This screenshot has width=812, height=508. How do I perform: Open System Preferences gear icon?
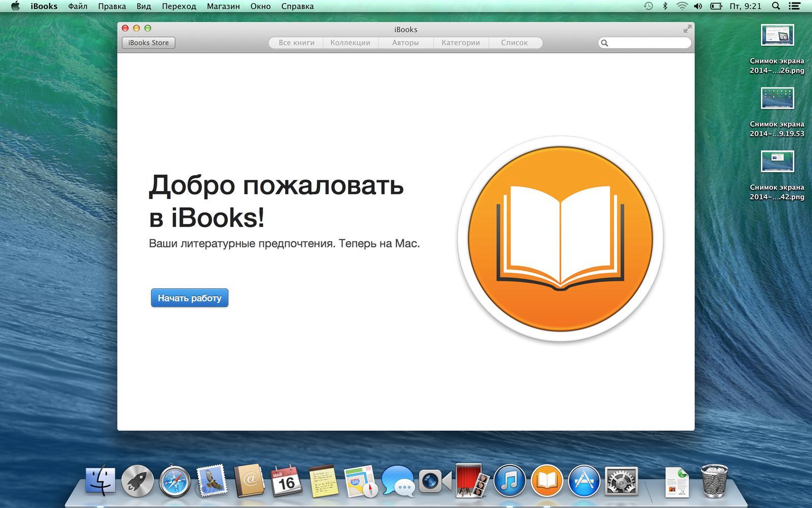621,481
